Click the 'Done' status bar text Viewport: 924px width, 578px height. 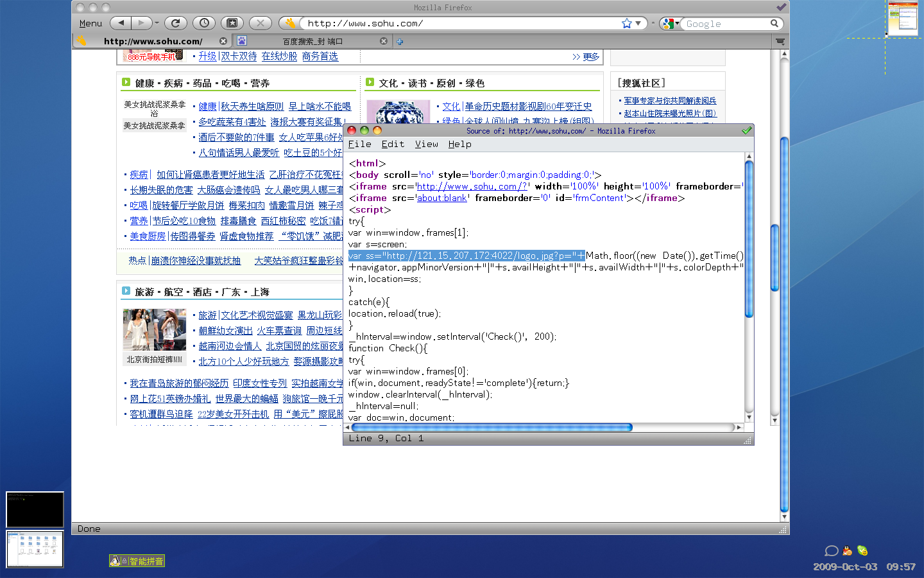pos(89,529)
